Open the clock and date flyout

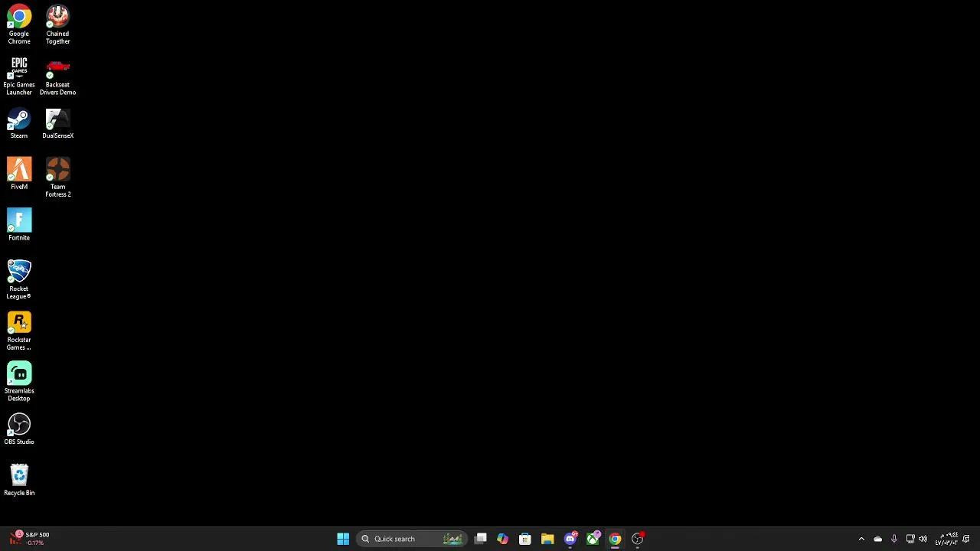click(x=946, y=539)
